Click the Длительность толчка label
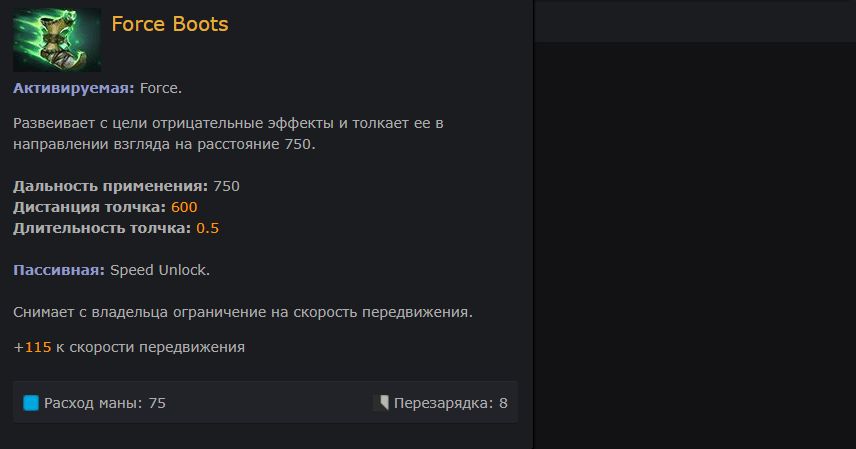 (102, 228)
